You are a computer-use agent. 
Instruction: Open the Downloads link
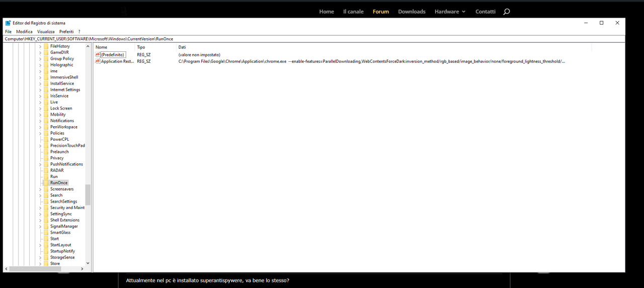(412, 12)
